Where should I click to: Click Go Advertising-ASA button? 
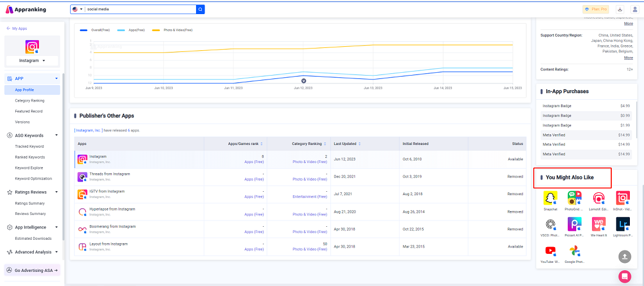click(32, 270)
